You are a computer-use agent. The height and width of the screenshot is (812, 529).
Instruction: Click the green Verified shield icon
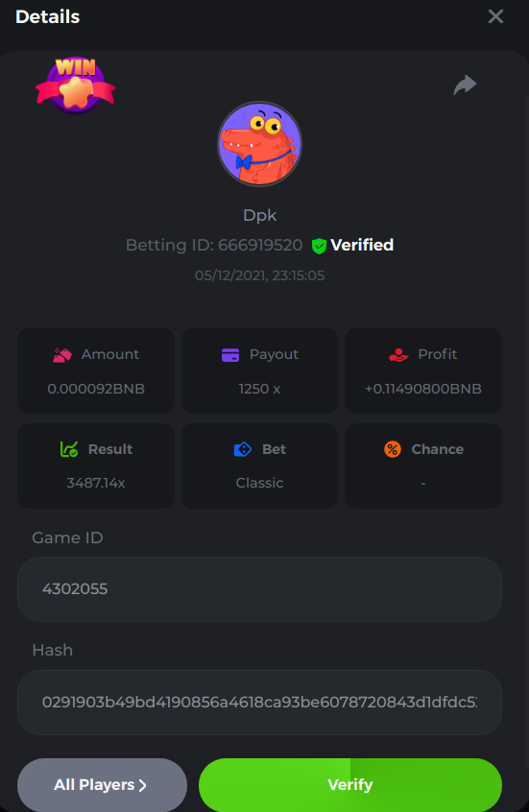point(319,246)
